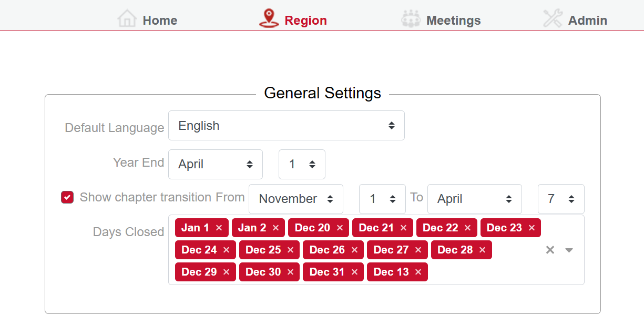Open the transition To month April dropdown
644x335 pixels.
[475, 199]
